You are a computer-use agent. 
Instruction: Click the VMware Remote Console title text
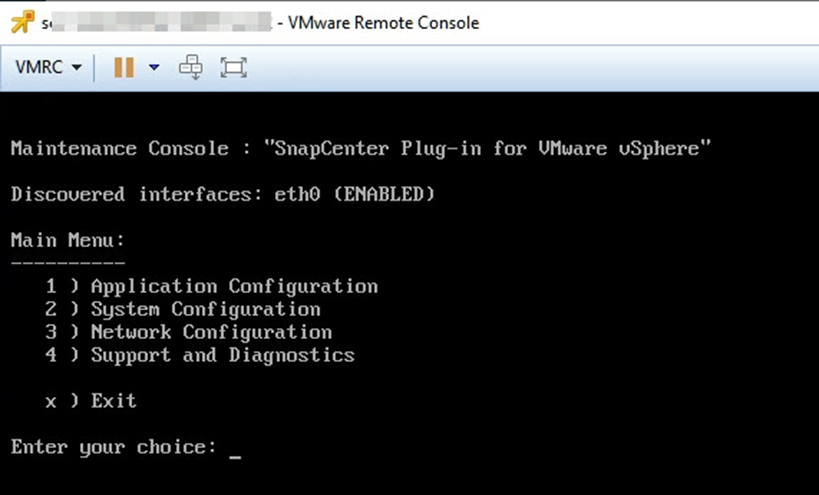click(x=383, y=22)
